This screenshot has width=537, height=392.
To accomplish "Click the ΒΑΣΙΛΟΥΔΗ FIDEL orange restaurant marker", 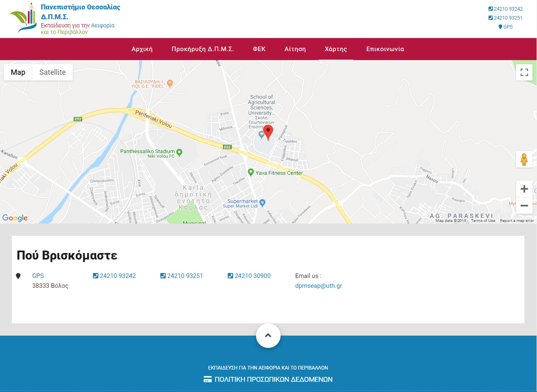I will pyautogui.click(x=170, y=83).
